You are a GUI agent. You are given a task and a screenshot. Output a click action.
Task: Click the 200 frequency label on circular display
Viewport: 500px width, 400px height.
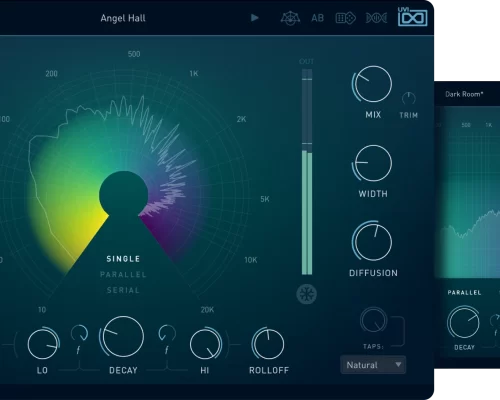click(51, 74)
